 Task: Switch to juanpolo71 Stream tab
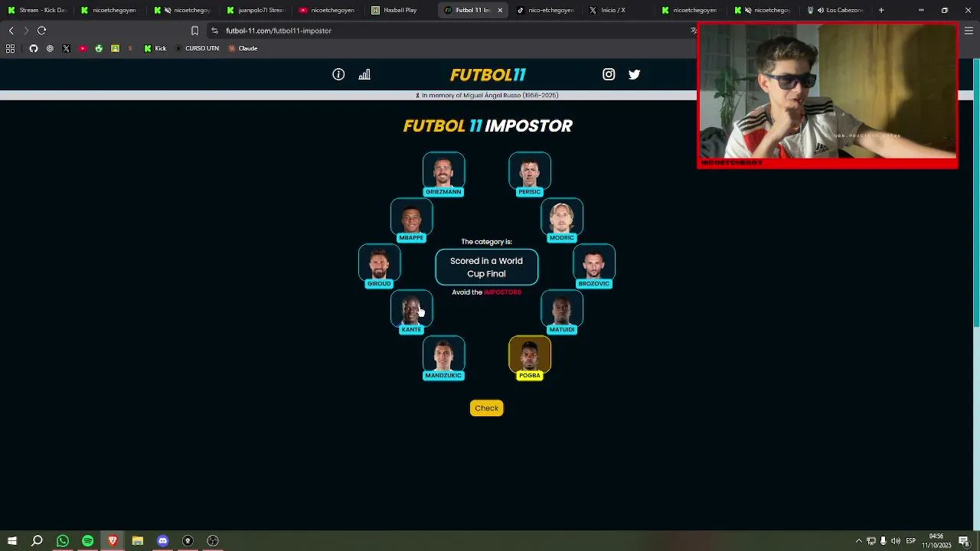(256, 10)
